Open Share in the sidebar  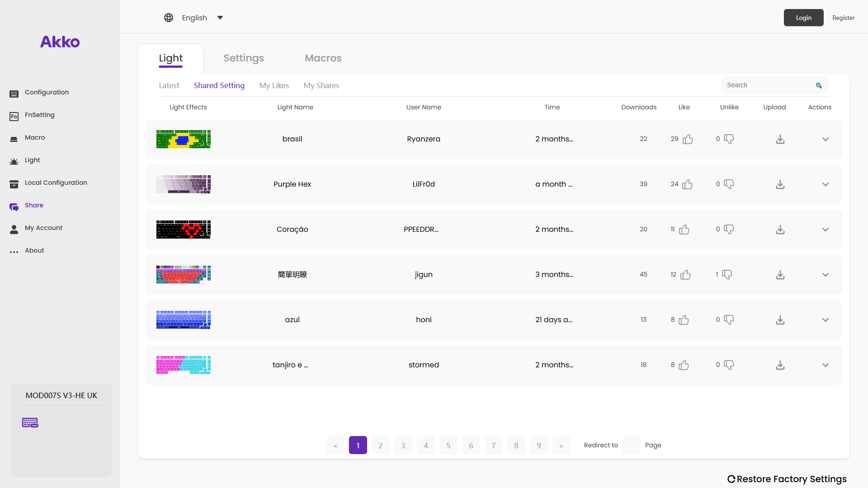pyautogui.click(x=34, y=205)
